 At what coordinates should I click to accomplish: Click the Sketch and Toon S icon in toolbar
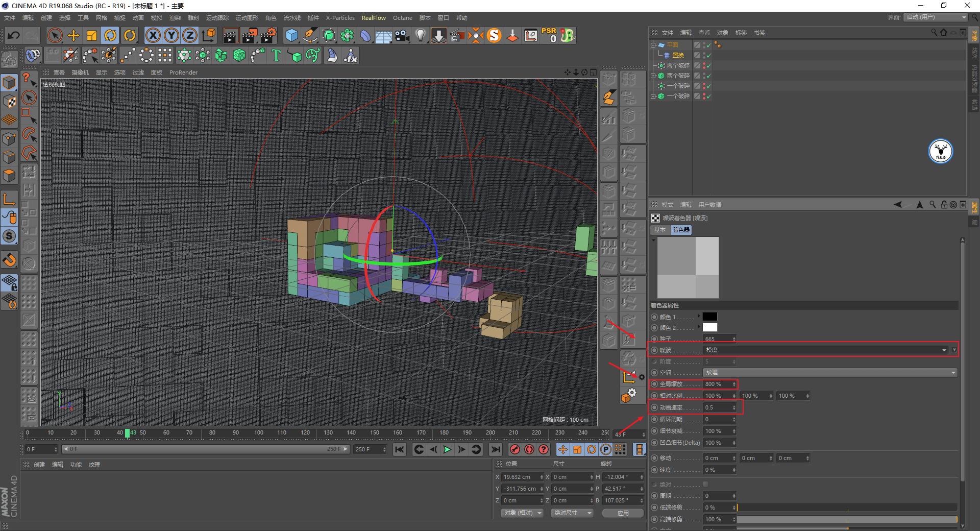point(494,35)
